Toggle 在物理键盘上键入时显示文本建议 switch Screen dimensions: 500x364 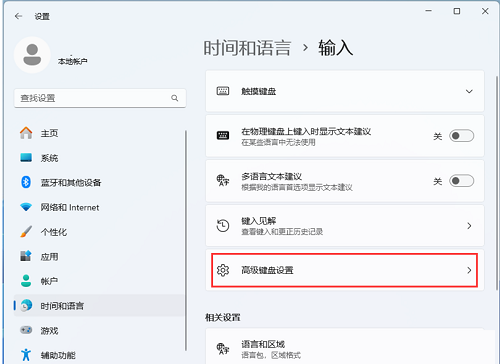pyautogui.click(x=461, y=136)
